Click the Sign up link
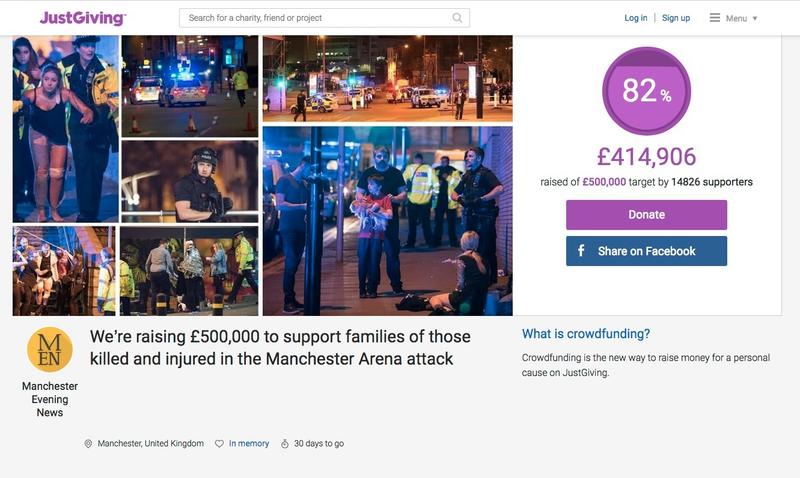This screenshot has height=478, width=800. click(676, 18)
